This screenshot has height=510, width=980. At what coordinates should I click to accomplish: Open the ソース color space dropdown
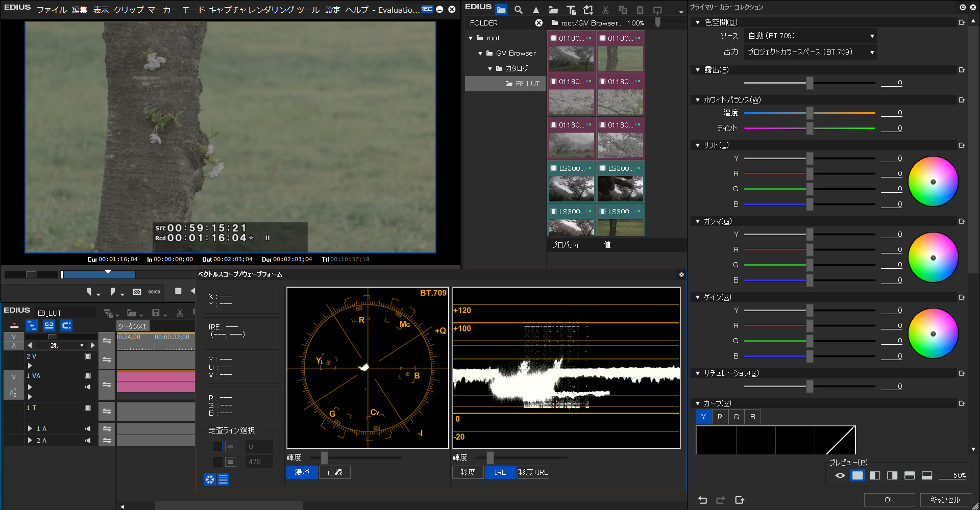pyautogui.click(x=810, y=36)
